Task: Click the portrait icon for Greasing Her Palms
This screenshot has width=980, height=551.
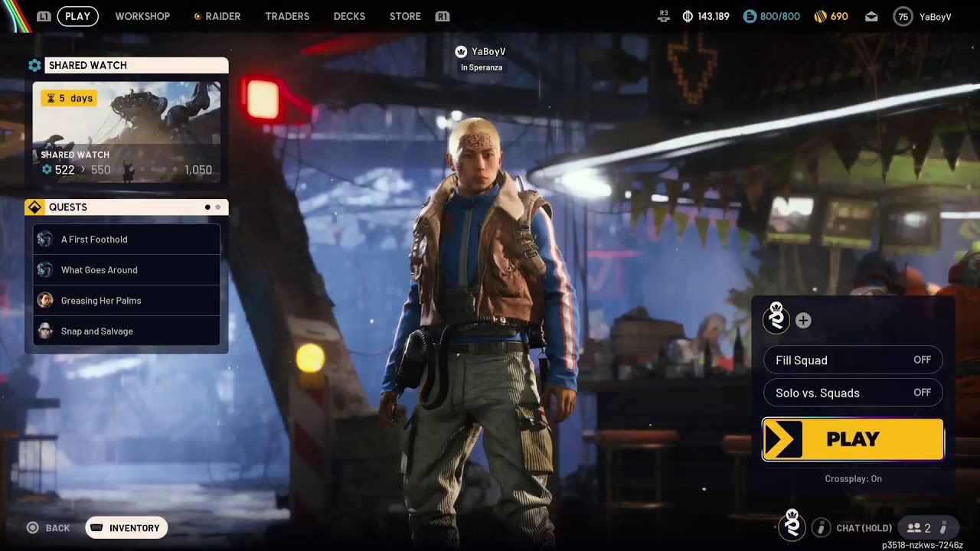Action: click(45, 301)
